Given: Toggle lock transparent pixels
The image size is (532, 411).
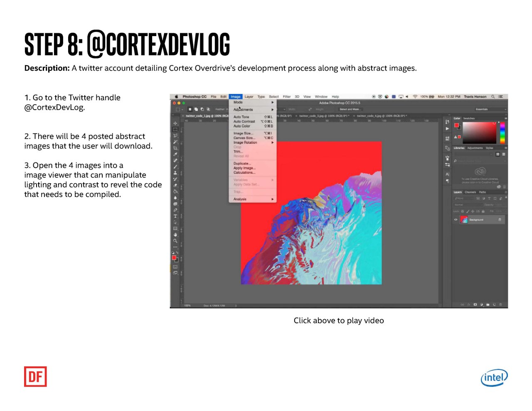Looking at the screenshot, I should 463,211.
